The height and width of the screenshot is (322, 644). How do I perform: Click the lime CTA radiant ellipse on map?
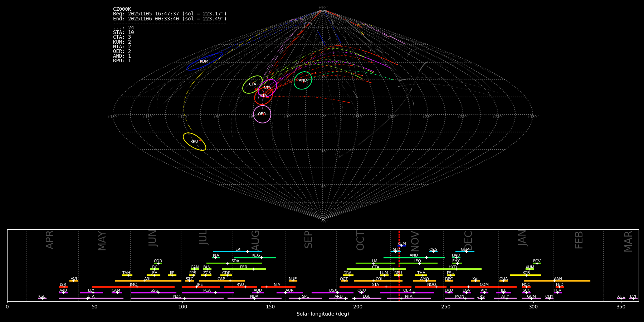click(x=252, y=84)
